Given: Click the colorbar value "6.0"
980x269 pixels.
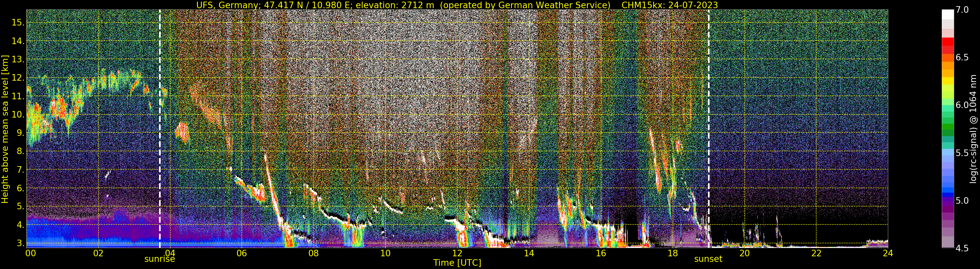Looking at the screenshot, I should 962,105.
